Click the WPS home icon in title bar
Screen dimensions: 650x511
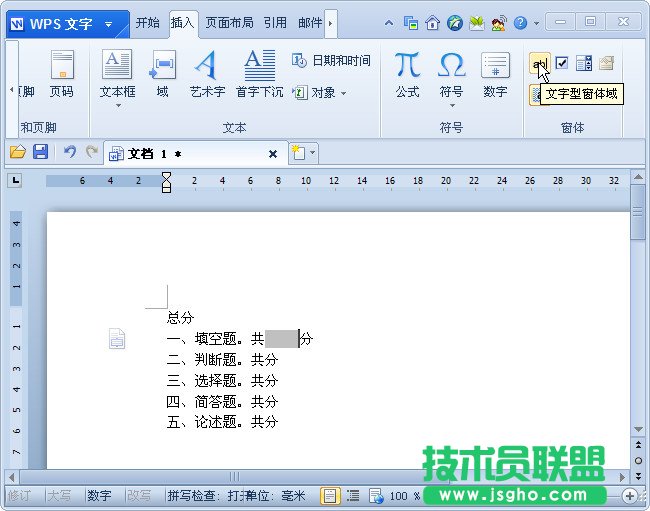coord(432,23)
